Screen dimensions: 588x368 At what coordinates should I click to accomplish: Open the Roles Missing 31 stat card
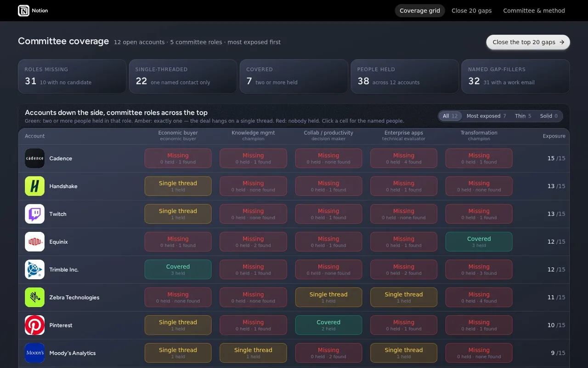[72, 76]
